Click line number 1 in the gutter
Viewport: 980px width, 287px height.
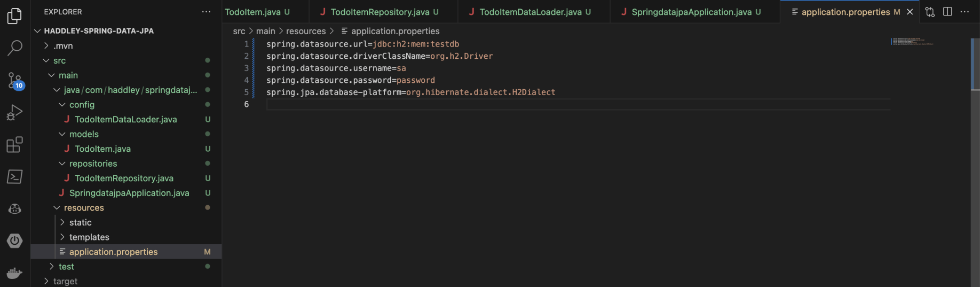point(247,44)
